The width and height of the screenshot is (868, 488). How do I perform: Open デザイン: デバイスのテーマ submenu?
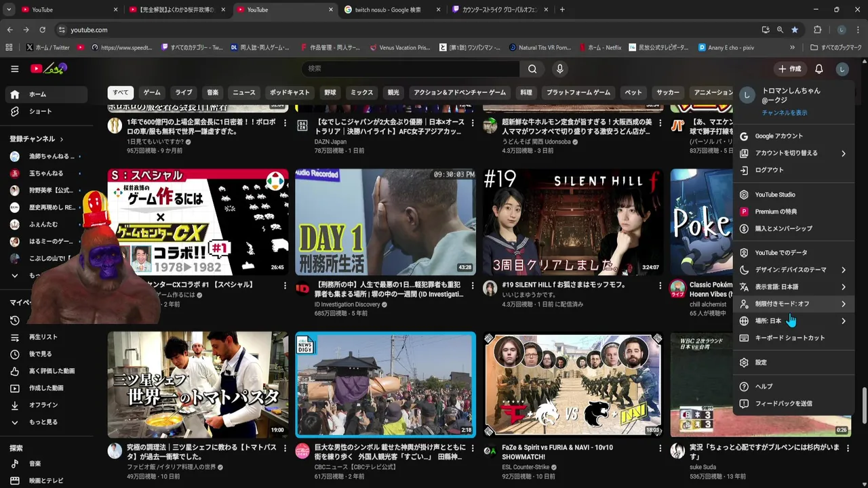click(x=793, y=270)
